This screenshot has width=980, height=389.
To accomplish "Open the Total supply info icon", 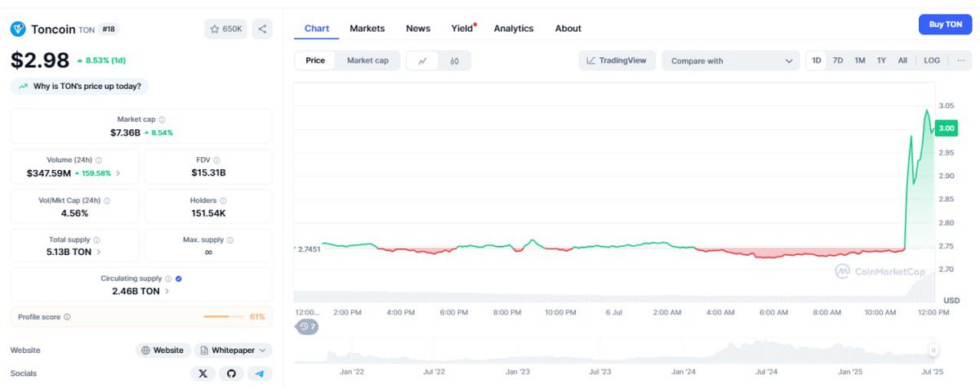I will point(96,240).
